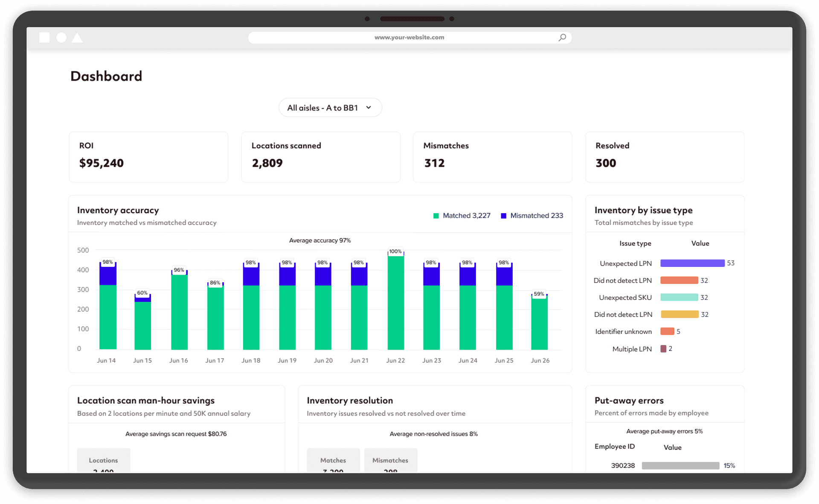Click the white triangle icon in browser bar
The image size is (819, 504).
pyautogui.click(x=77, y=38)
